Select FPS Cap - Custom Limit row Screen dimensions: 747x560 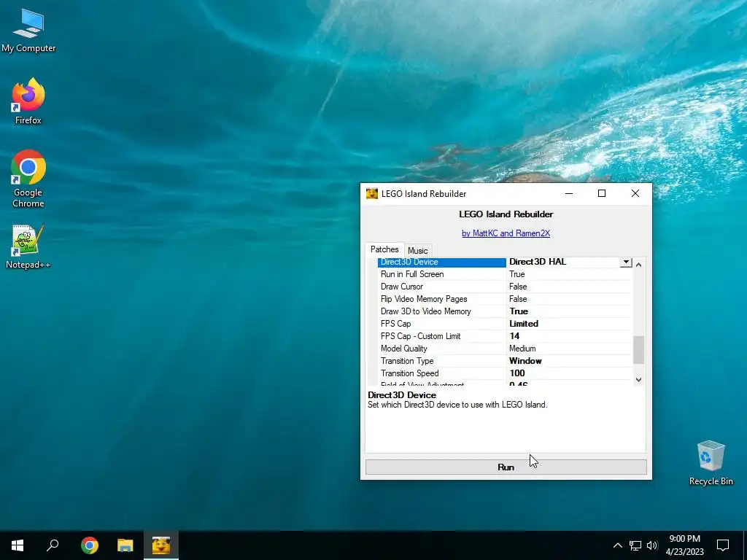coord(505,336)
